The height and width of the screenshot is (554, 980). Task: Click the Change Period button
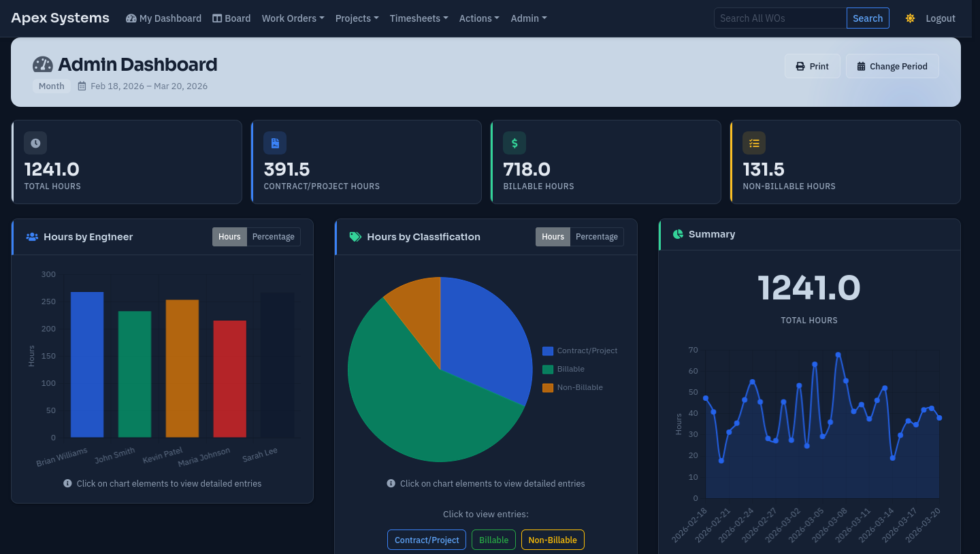point(892,66)
